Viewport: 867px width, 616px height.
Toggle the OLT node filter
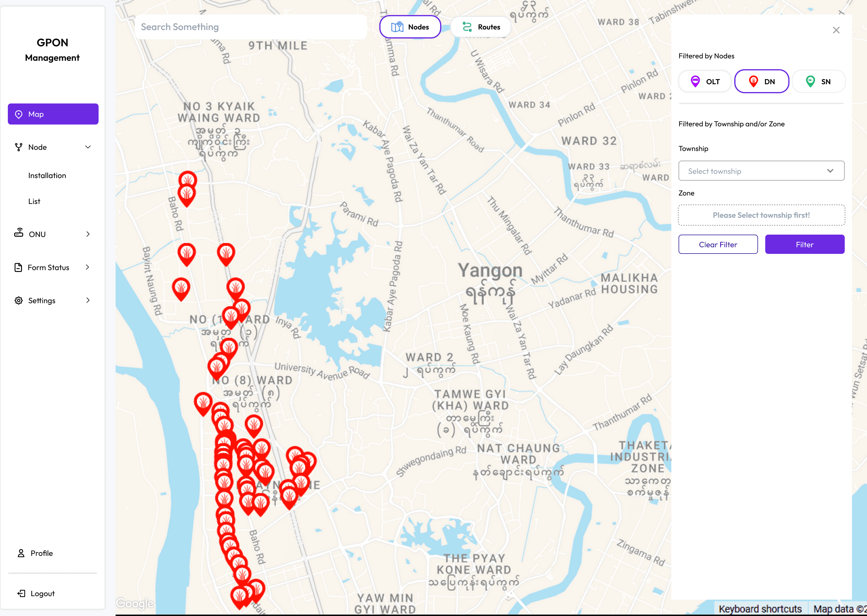pyautogui.click(x=704, y=82)
